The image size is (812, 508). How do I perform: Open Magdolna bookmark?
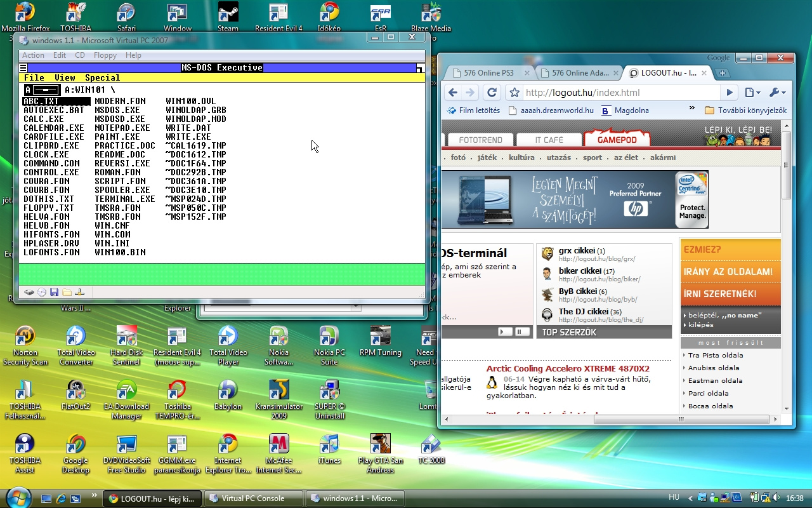point(625,110)
